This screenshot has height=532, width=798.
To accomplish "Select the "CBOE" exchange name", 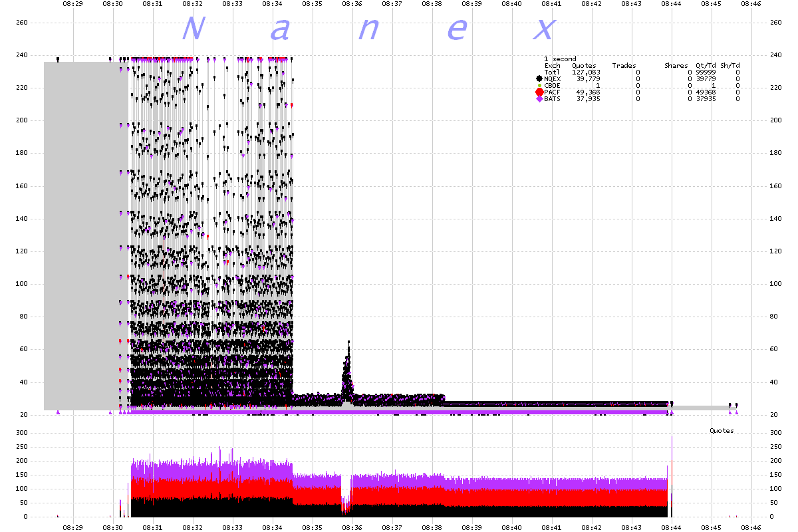I will [552, 86].
